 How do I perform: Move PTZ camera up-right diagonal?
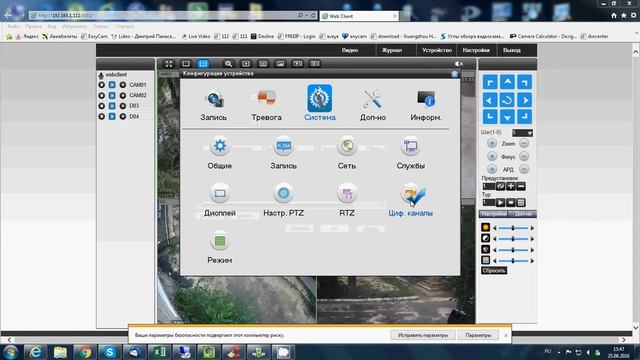(x=525, y=82)
